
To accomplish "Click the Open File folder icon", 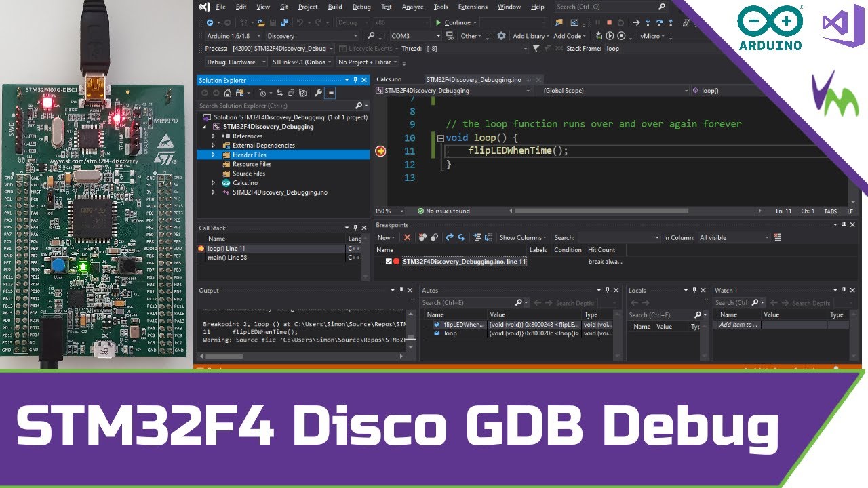I will coord(260,23).
